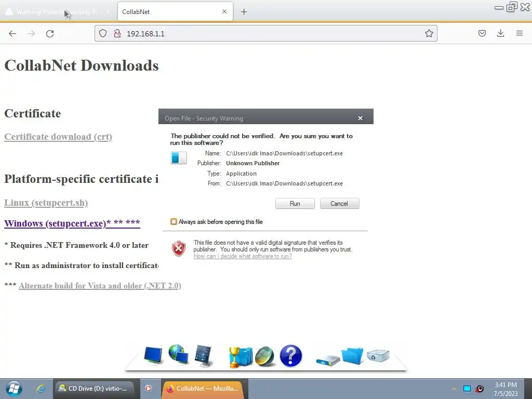Open the clock showing 3:41 PM
This screenshot has height=399, width=532.
pos(506,389)
